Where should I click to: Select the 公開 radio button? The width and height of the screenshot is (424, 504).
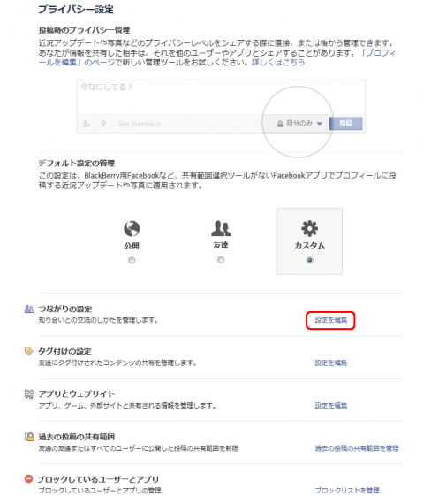click(132, 260)
